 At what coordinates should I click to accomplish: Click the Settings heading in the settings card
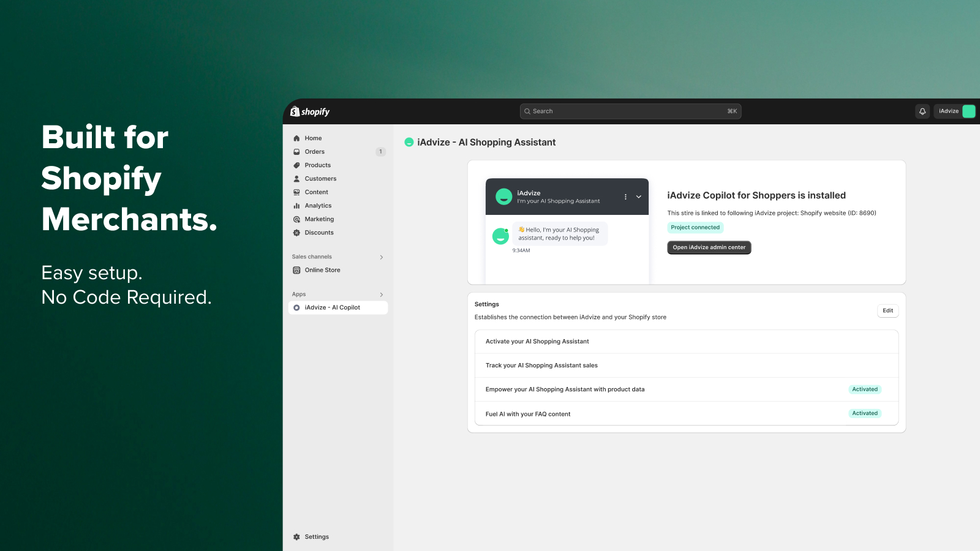point(487,304)
